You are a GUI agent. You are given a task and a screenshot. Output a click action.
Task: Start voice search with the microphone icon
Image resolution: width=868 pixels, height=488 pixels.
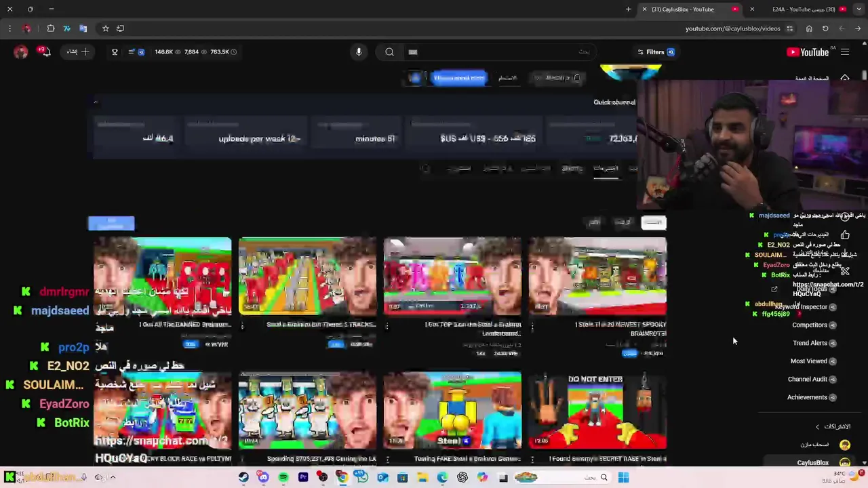359,52
